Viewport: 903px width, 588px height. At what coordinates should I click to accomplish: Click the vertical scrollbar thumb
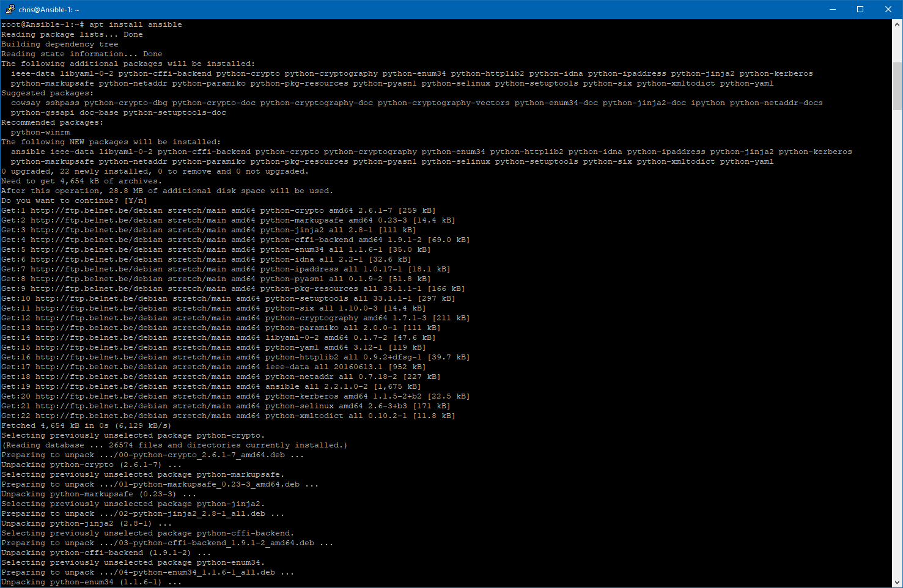[897, 86]
